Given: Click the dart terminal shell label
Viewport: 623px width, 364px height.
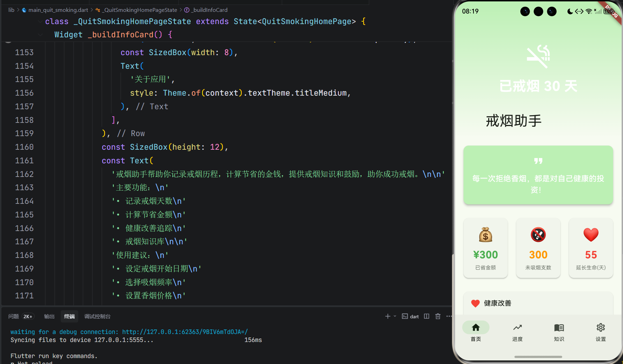Looking at the screenshot, I should 411,317.
